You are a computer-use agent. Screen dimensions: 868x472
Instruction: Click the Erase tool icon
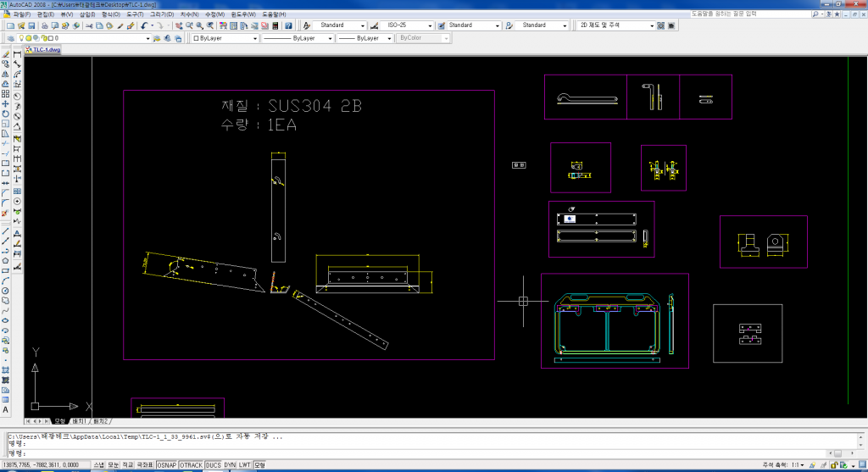pos(6,54)
